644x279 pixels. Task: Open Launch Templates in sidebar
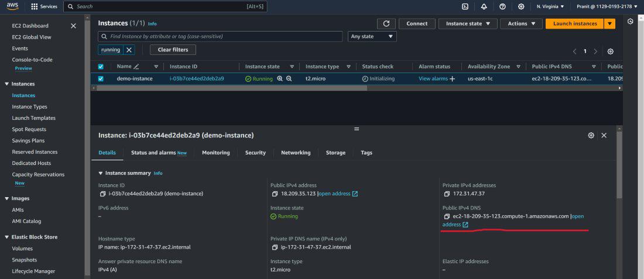[x=34, y=118]
